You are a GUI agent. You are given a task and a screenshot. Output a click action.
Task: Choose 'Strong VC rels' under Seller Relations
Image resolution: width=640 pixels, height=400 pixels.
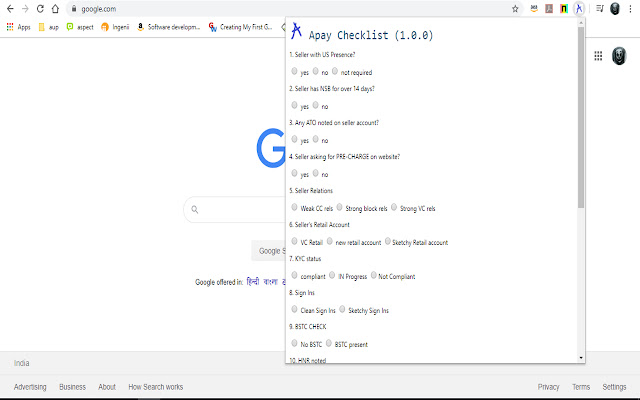394,207
